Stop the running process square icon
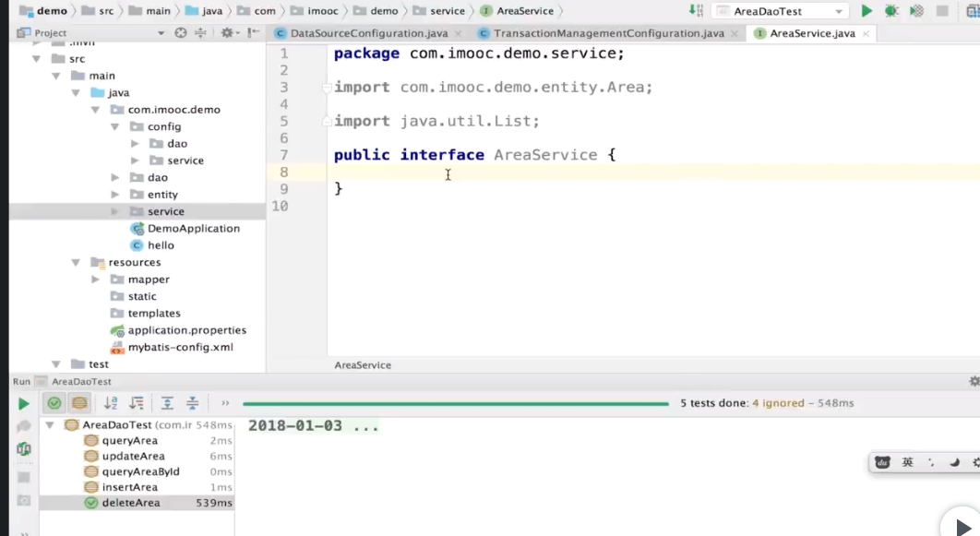Image resolution: width=980 pixels, height=536 pixels. [x=942, y=11]
